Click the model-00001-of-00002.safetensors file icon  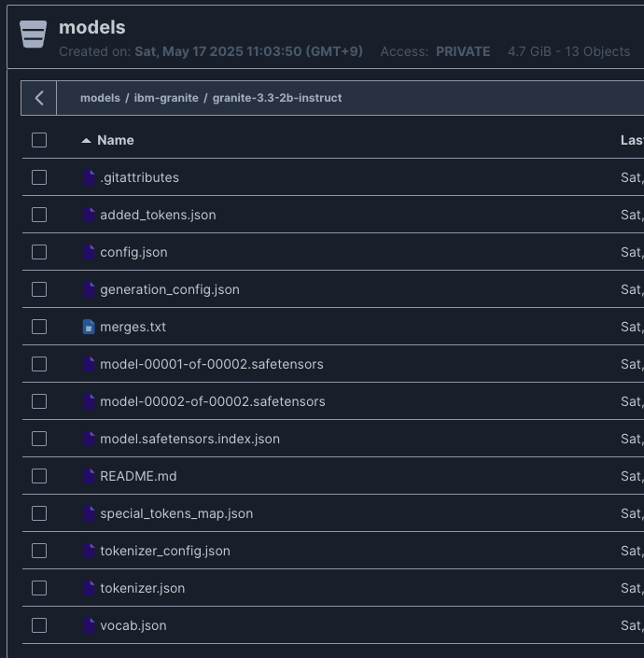pyautogui.click(x=89, y=364)
